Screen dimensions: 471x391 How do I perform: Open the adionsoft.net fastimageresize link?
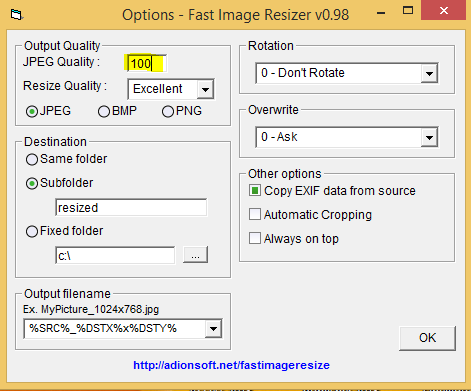[231, 365]
